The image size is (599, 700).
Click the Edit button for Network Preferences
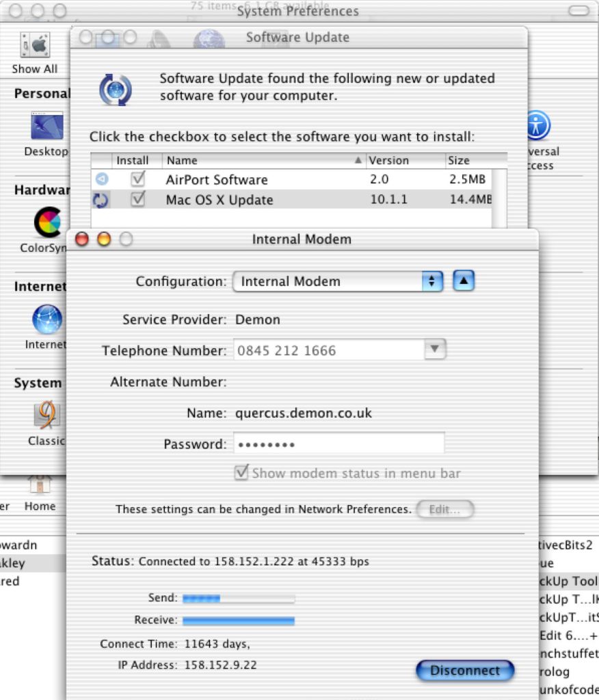(x=444, y=509)
